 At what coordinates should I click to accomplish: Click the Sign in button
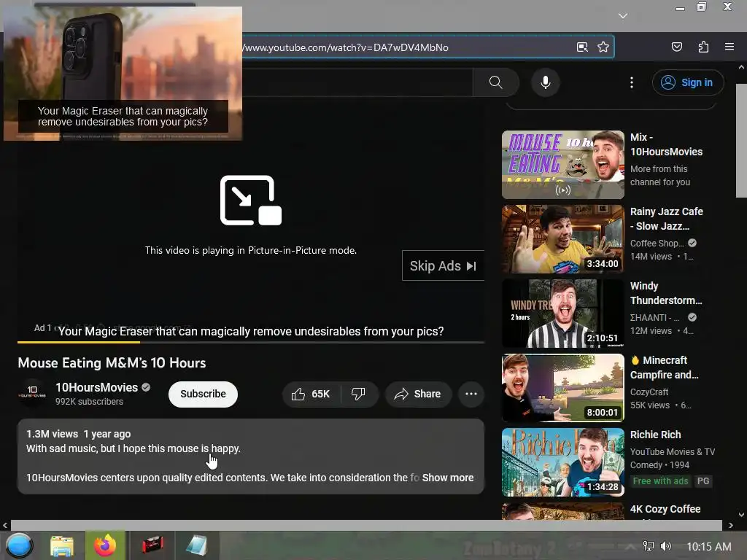point(687,82)
